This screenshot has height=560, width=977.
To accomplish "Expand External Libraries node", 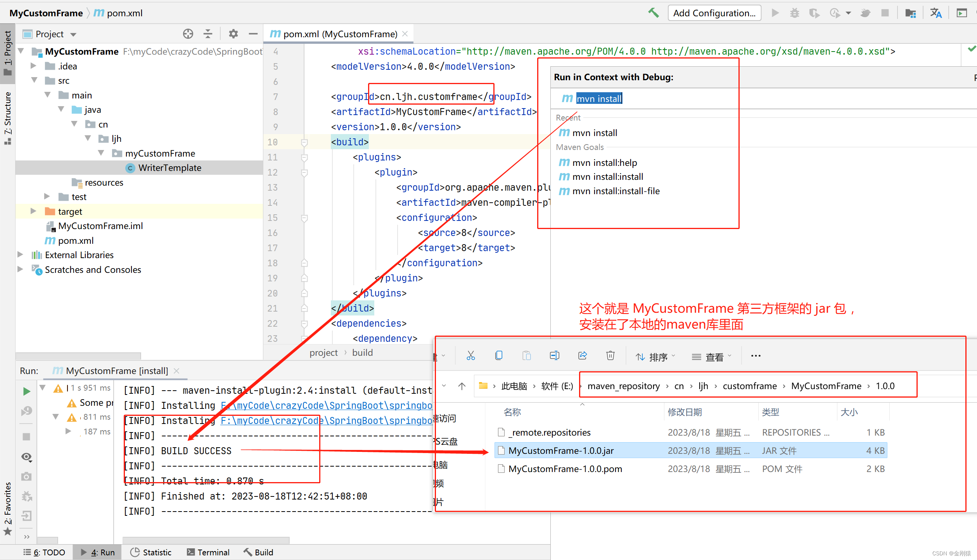I will 20,255.
